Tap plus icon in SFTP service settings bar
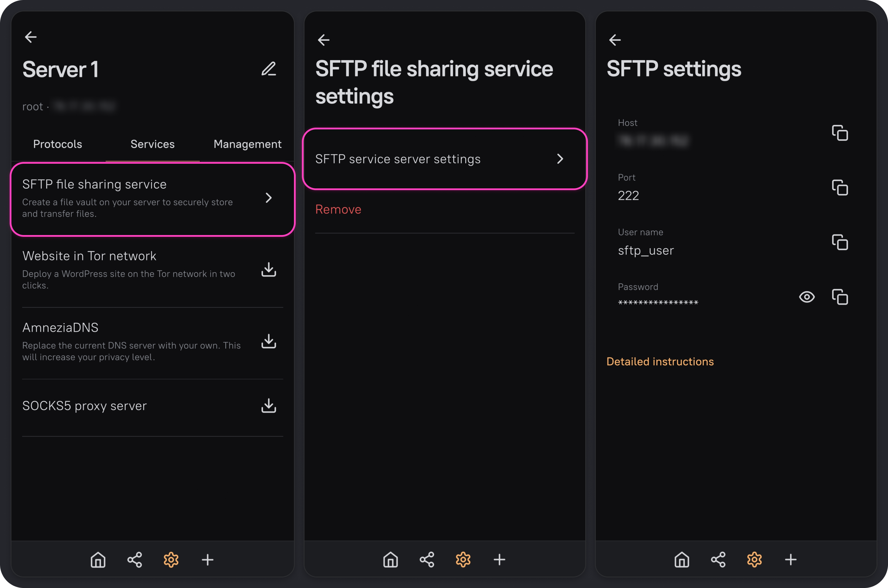 coord(499,560)
